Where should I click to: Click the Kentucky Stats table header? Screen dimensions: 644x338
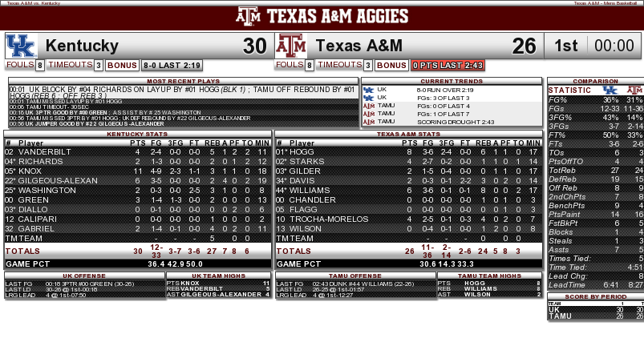click(137, 134)
